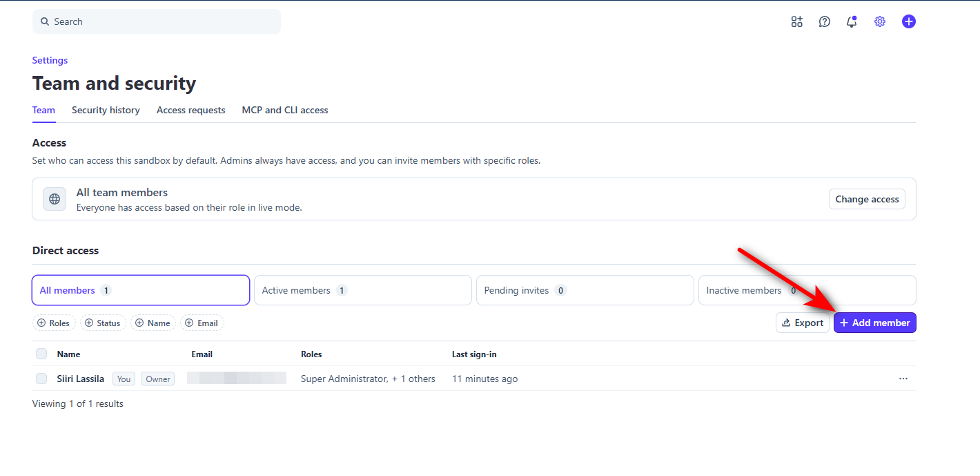Add a Name filter
The height and width of the screenshot is (476, 980).
153,323
